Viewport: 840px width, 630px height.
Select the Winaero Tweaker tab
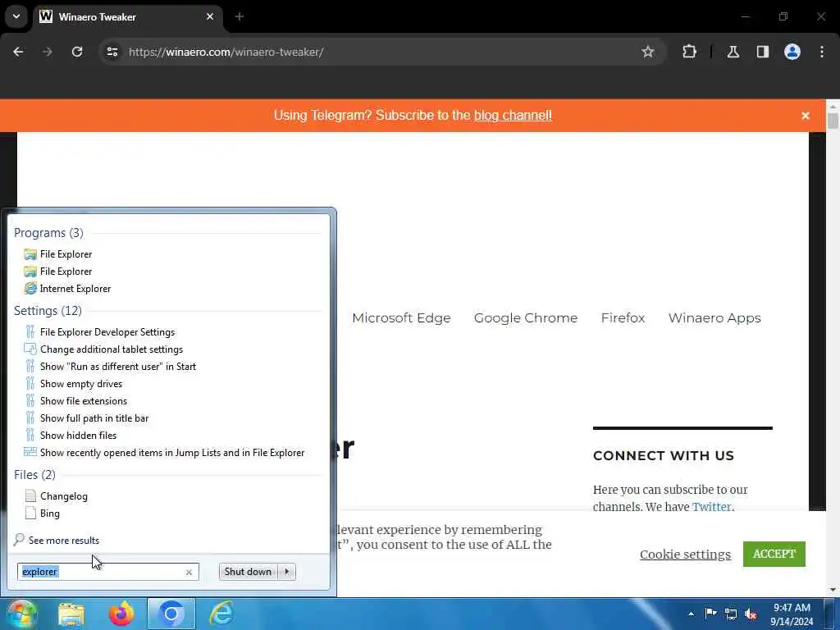point(127,16)
